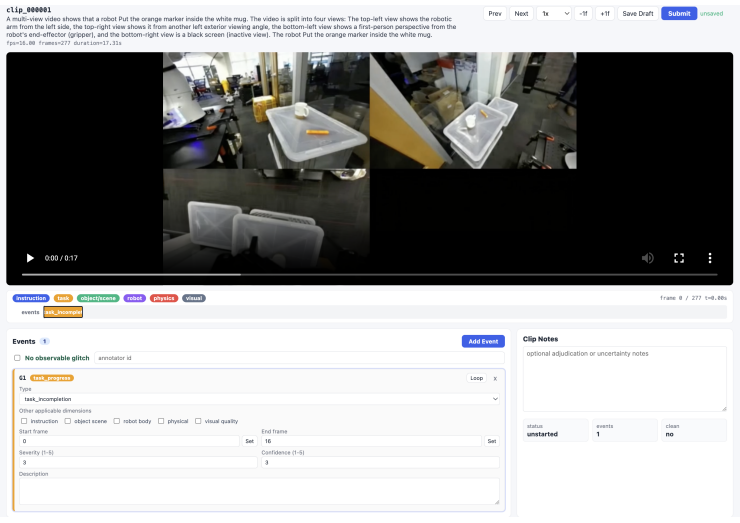Select the object/scene tag

pos(98,298)
